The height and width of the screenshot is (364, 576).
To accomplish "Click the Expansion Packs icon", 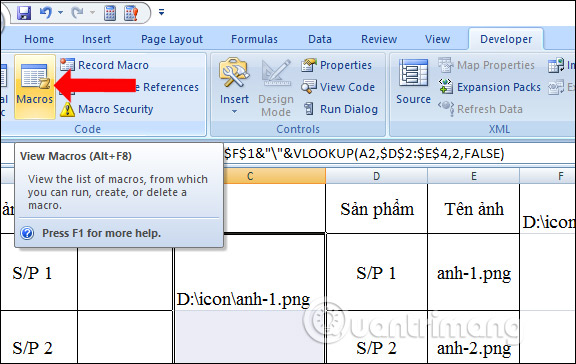I will pyautogui.click(x=446, y=87).
